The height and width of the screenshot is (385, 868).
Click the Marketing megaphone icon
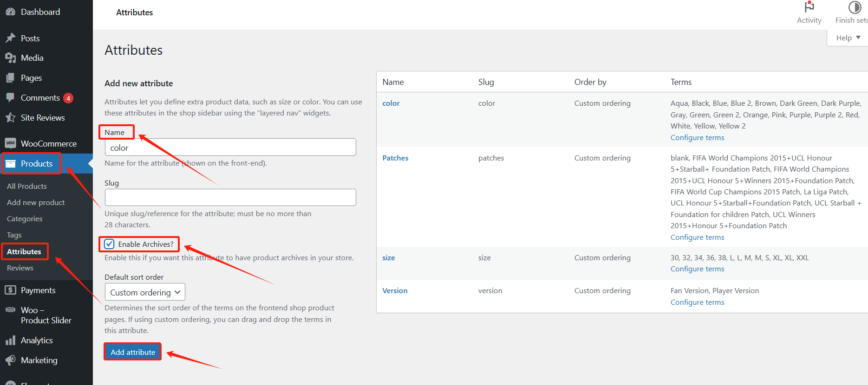click(10, 360)
